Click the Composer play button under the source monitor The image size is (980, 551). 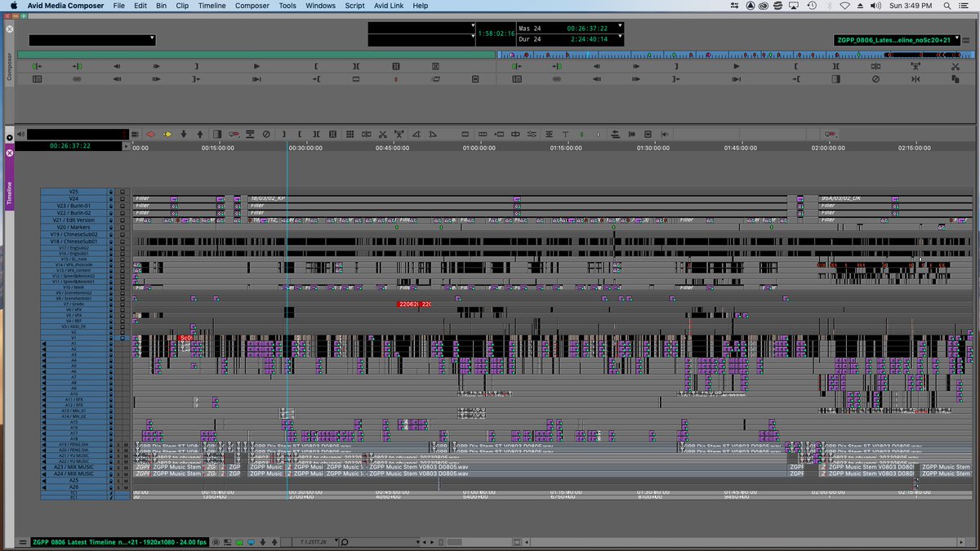256,66
